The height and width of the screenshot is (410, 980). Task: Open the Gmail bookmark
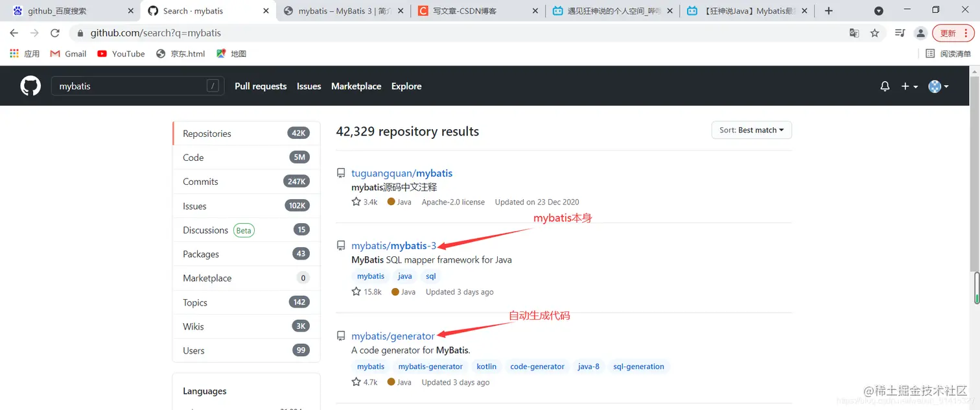click(68, 54)
